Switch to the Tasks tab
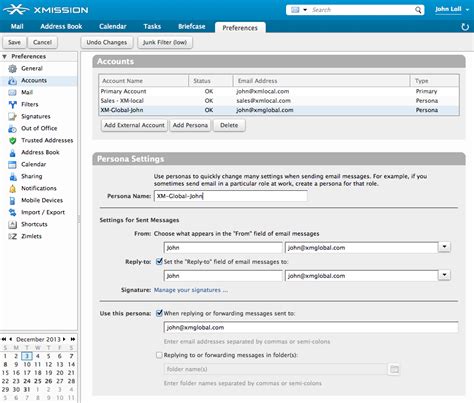Screen dimensions: 474x403 [152, 27]
